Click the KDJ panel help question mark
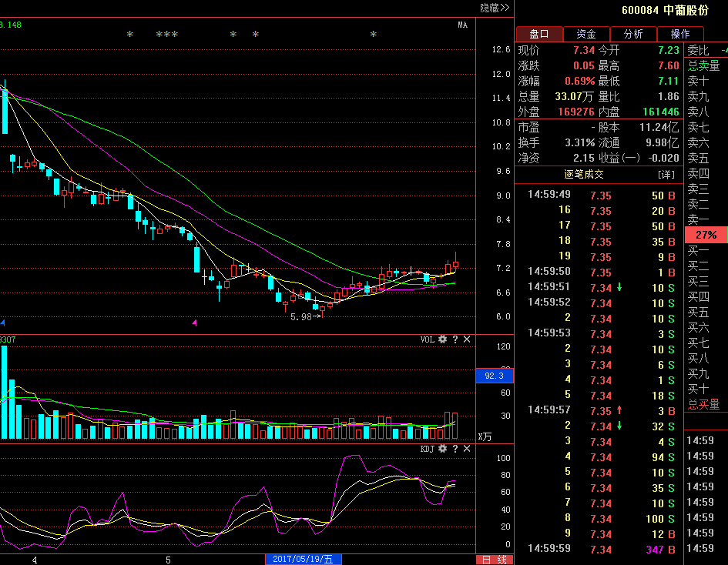 [x=455, y=449]
